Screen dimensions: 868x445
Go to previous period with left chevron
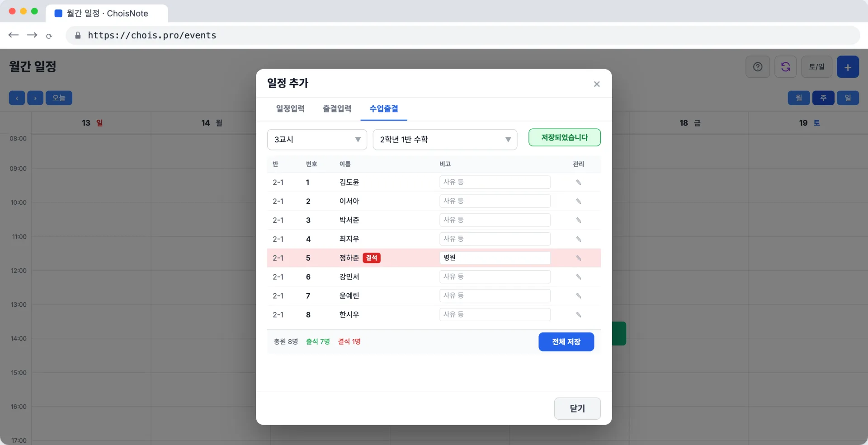pos(17,98)
